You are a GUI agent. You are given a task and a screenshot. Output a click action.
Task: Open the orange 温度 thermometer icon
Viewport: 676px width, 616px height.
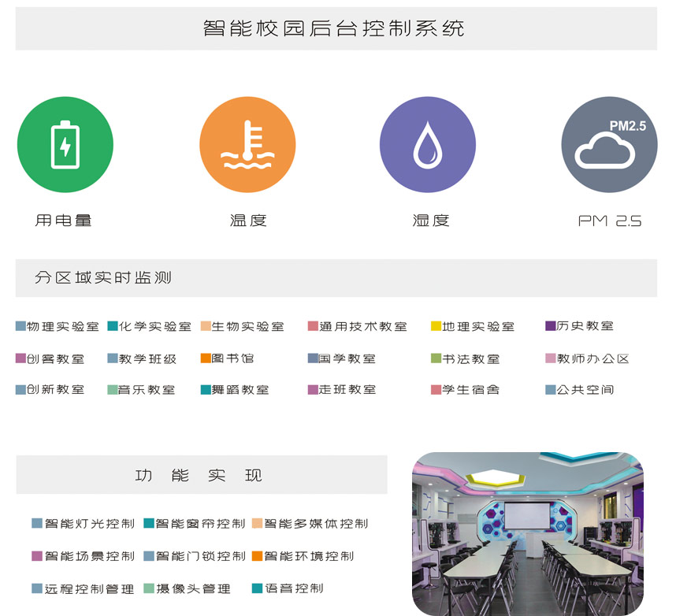247,145
